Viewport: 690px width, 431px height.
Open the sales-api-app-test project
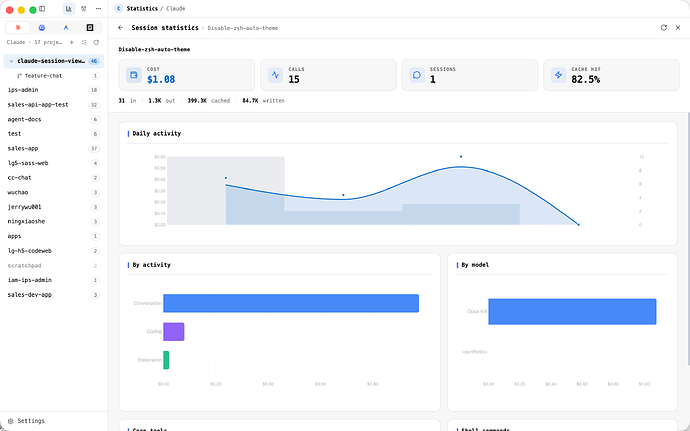[x=54, y=105]
